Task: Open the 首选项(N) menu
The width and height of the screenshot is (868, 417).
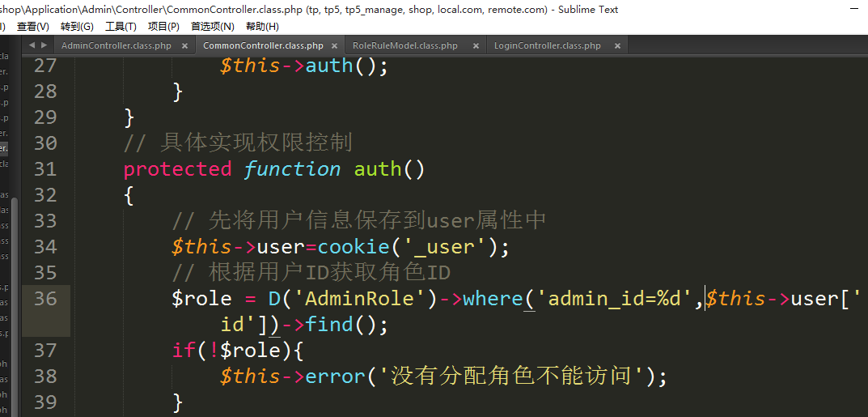Action: (212, 27)
